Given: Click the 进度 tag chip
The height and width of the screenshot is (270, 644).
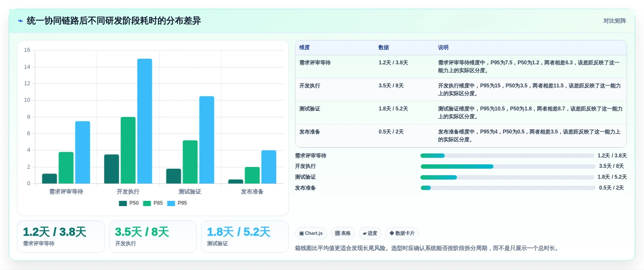Looking at the screenshot, I should [x=370, y=233].
